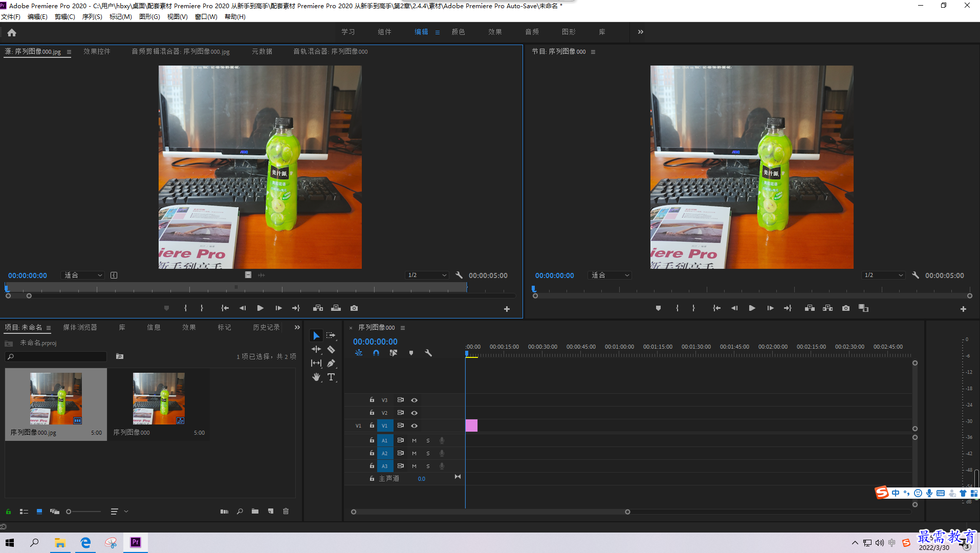Open Source monitor settings wrench
980x553 pixels.
[x=459, y=275]
